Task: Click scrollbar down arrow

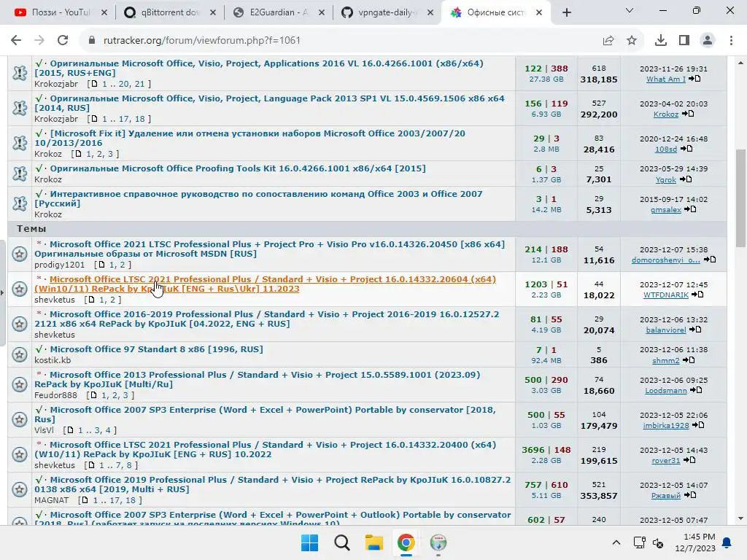Action: (741, 518)
